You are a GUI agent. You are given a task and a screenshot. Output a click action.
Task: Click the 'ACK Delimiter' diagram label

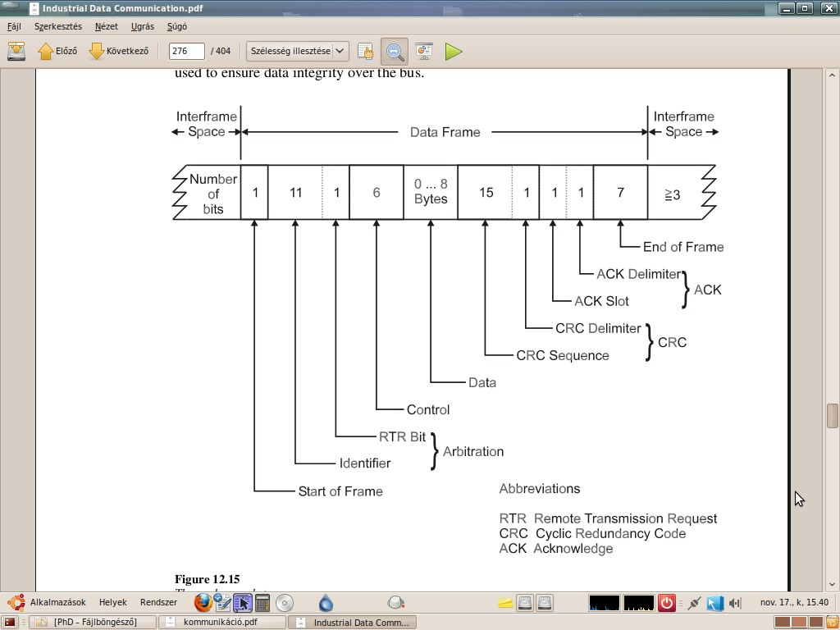(x=638, y=274)
